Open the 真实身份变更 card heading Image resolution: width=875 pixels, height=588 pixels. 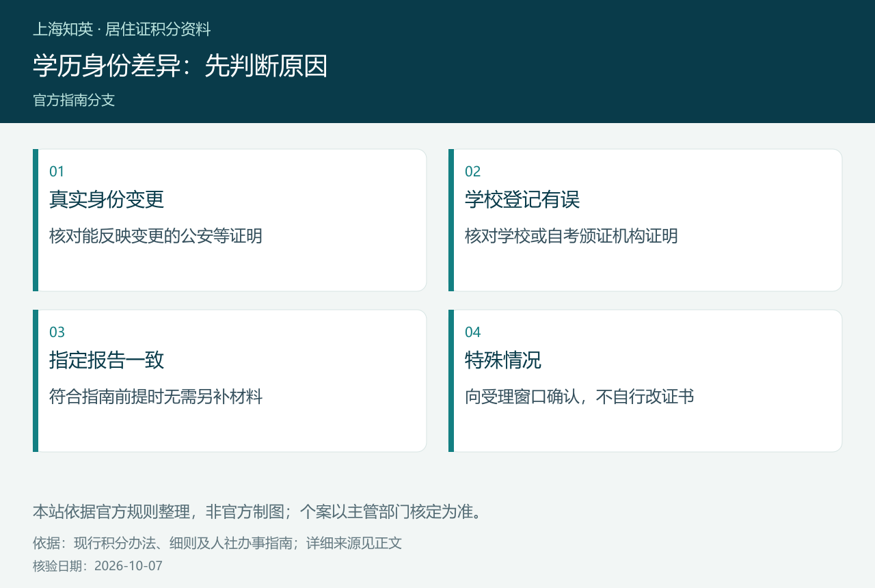(107, 200)
